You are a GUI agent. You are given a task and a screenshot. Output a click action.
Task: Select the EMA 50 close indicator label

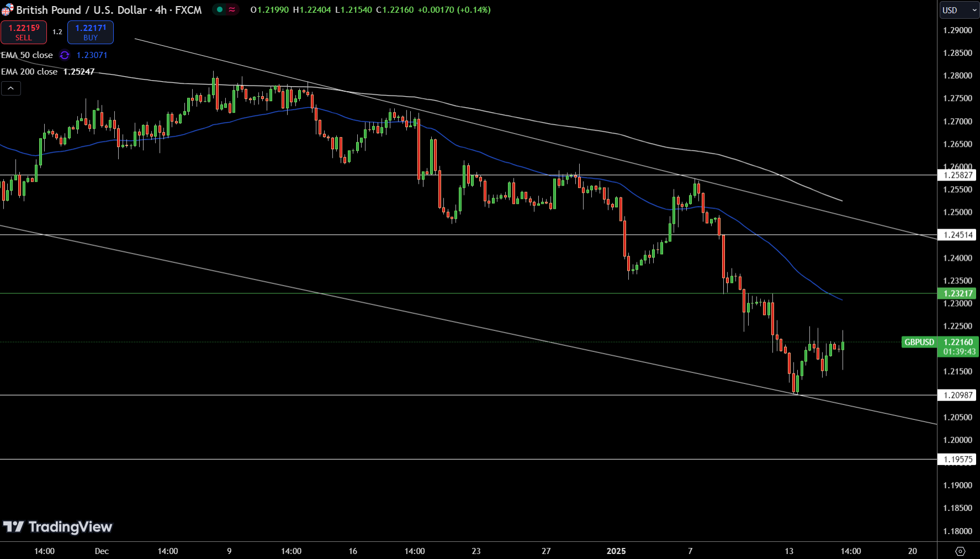point(27,55)
